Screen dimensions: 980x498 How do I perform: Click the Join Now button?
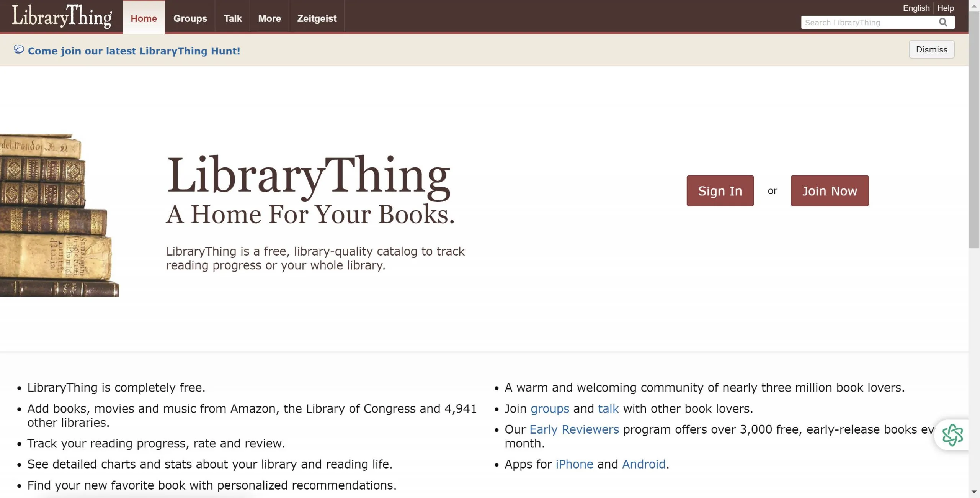pyautogui.click(x=830, y=190)
